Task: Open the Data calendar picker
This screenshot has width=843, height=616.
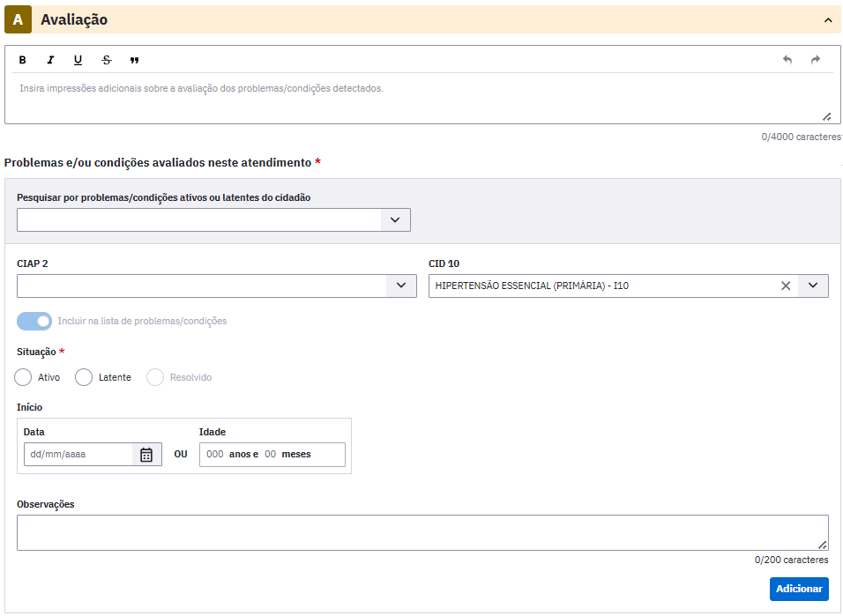Action: [146, 455]
